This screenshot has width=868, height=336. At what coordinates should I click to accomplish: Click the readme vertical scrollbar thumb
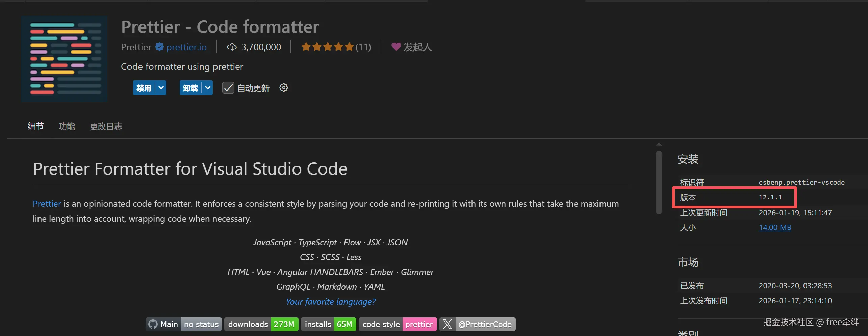click(659, 183)
